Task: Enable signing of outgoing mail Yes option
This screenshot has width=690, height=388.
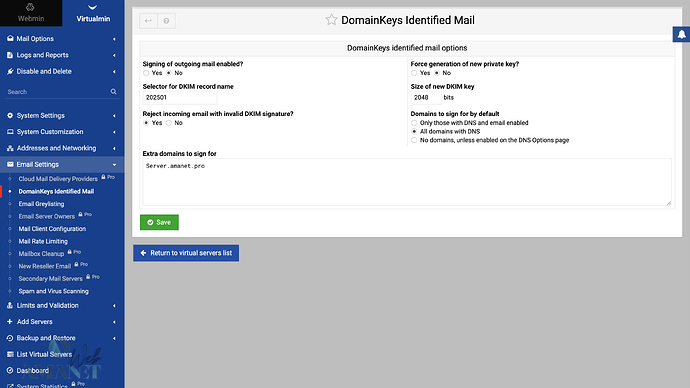Action: 146,73
